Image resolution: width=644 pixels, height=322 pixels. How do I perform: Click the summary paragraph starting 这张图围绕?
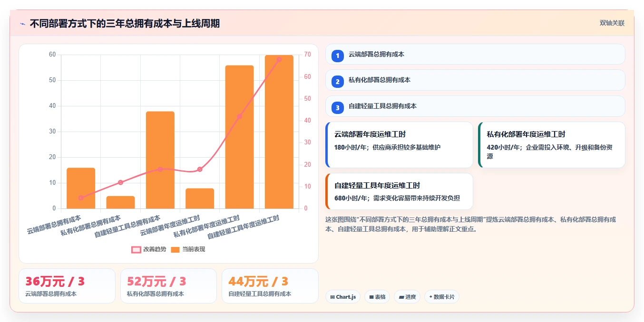(471, 224)
